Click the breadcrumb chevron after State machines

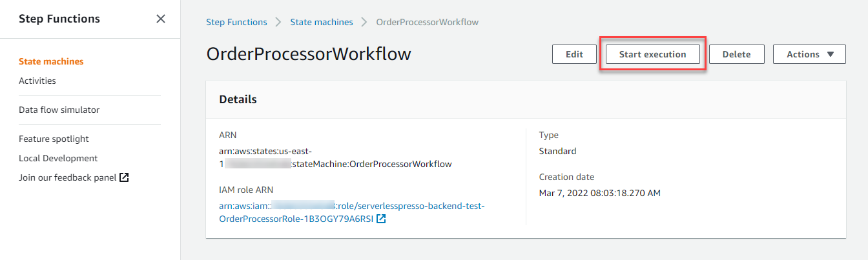[x=364, y=22]
